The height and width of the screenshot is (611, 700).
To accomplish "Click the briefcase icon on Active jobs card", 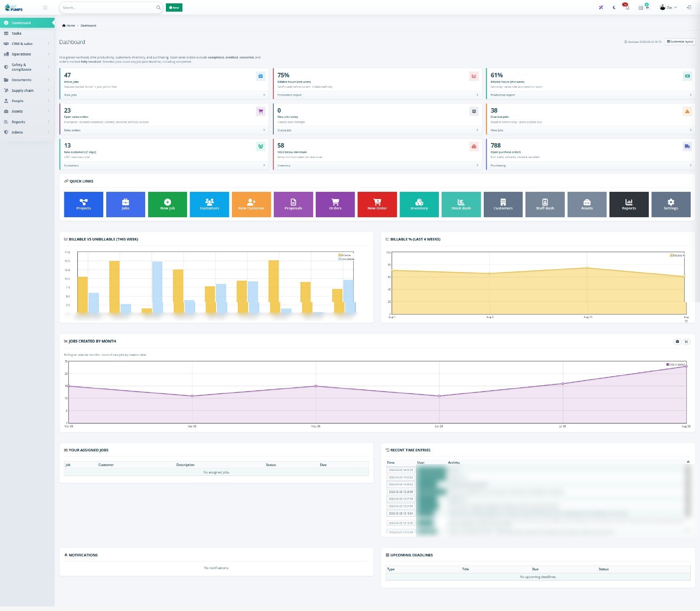I will tap(261, 76).
